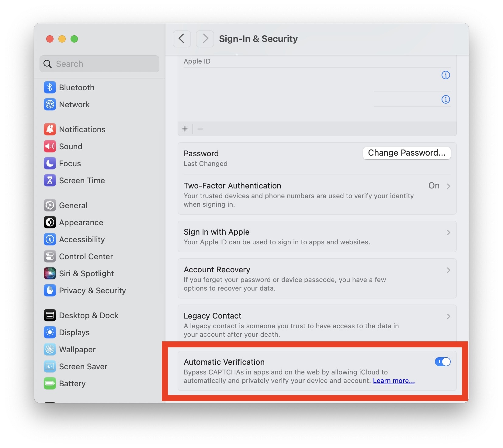Expand Two-Factor Authentication details chevron
The width and height of the screenshot is (503, 448).
click(x=449, y=186)
